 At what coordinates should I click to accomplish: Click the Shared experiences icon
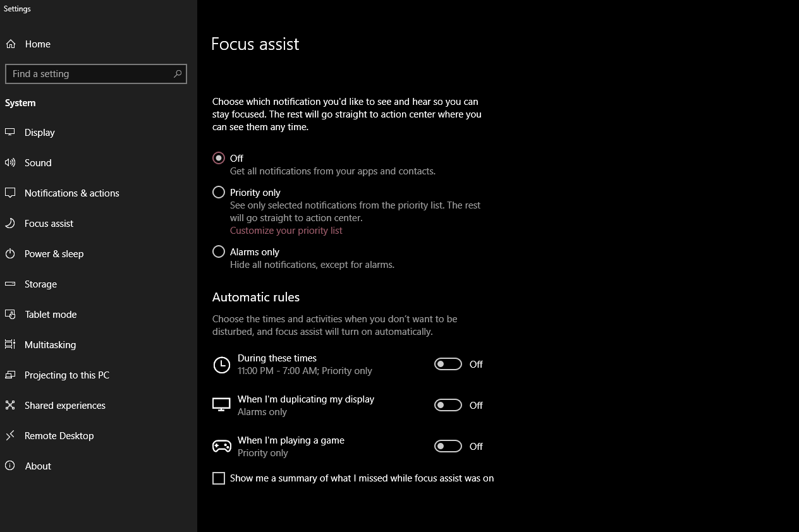tap(9, 405)
